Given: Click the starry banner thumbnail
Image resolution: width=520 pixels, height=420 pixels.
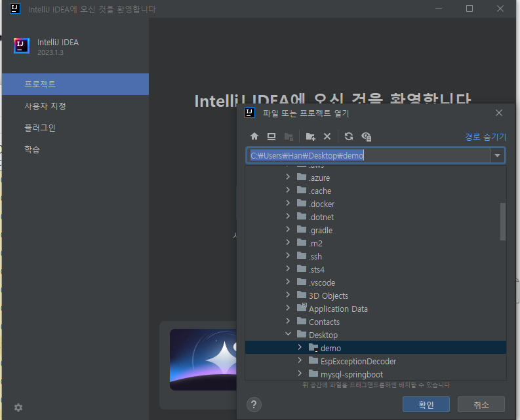Looking at the screenshot, I should [203, 360].
